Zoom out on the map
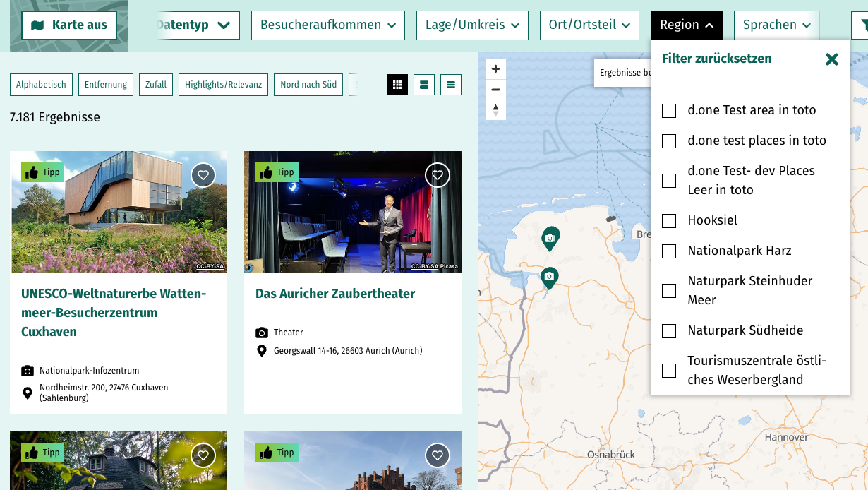Image resolution: width=868 pixels, height=490 pixels. coord(495,90)
